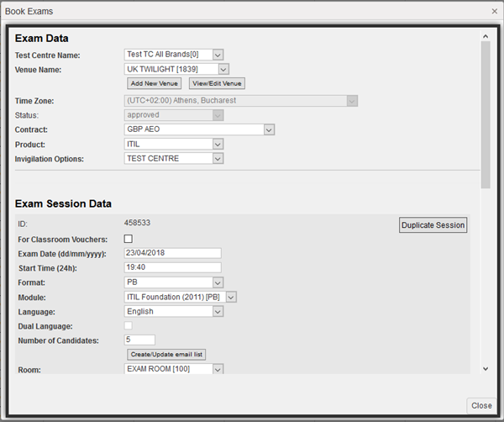
Task: Expand the Language English dropdown
Action: [x=174, y=311]
